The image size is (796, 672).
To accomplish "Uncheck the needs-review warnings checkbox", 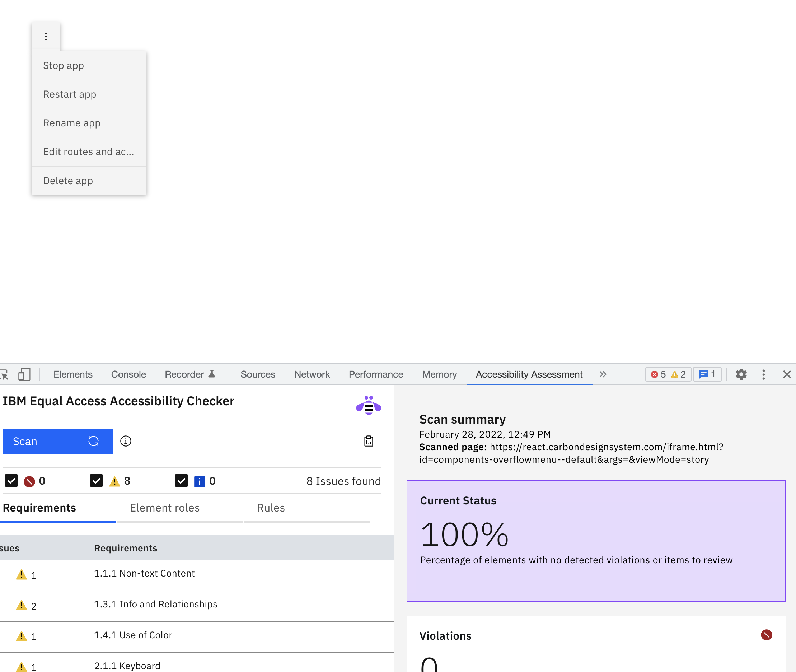I will coord(96,480).
